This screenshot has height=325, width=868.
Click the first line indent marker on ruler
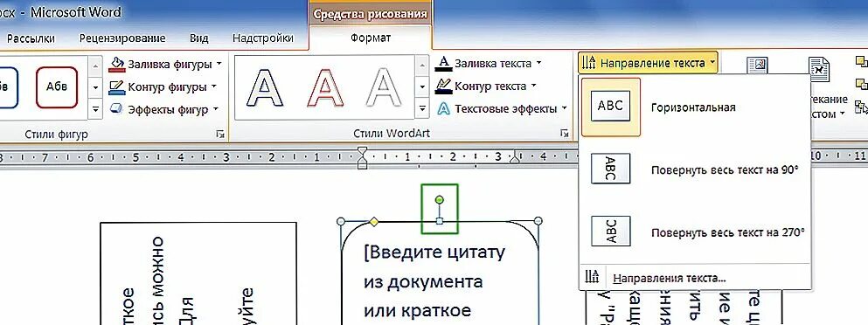(363, 150)
